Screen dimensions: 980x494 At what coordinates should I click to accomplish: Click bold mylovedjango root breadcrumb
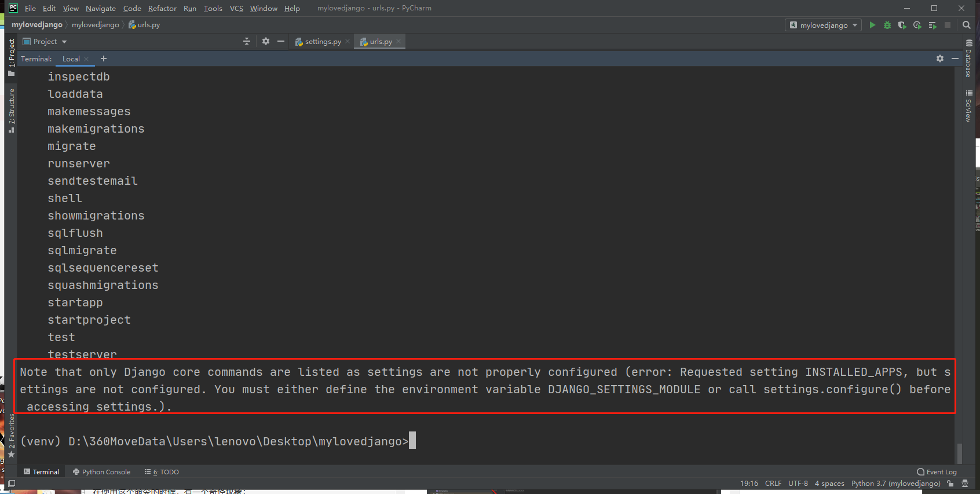point(37,25)
